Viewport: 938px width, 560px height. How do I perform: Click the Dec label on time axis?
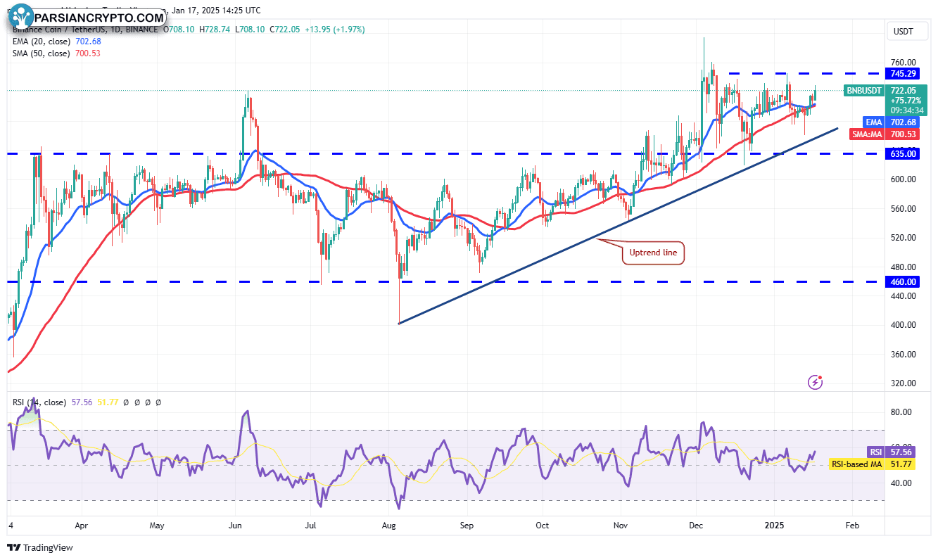(697, 525)
